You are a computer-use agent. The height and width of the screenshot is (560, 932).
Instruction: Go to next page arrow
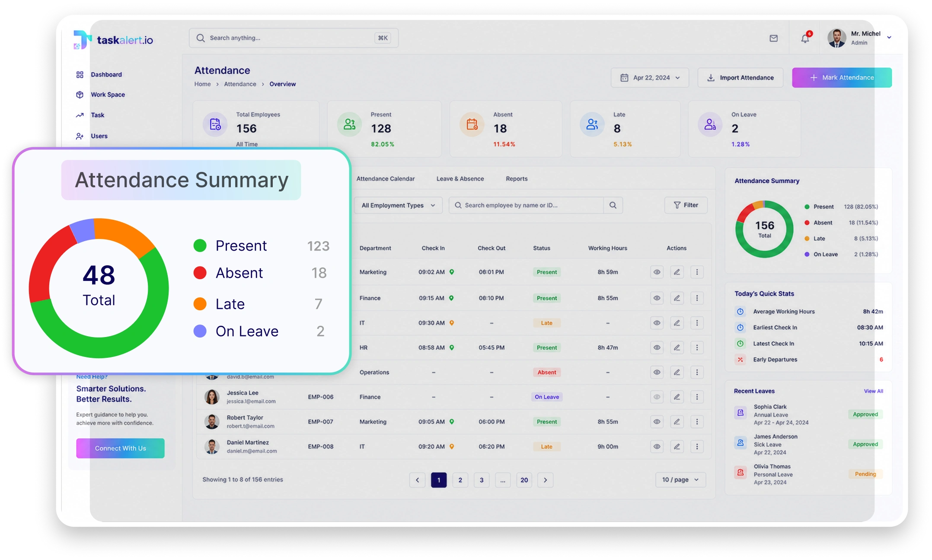click(x=545, y=480)
